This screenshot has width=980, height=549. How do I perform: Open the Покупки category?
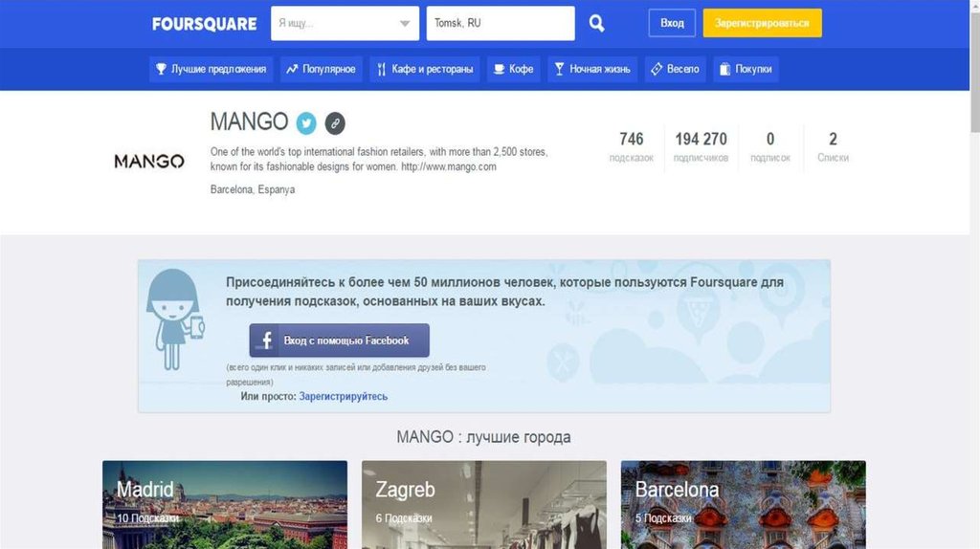click(746, 69)
